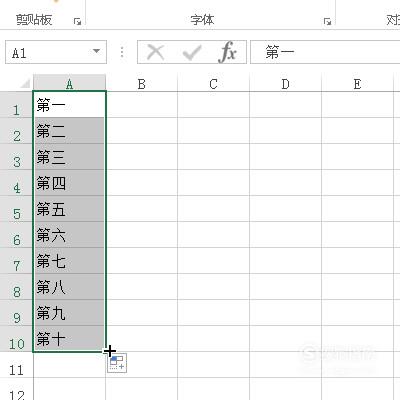Screen dimensions: 400x400
Task: Select column C header
Action: tap(213, 83)
